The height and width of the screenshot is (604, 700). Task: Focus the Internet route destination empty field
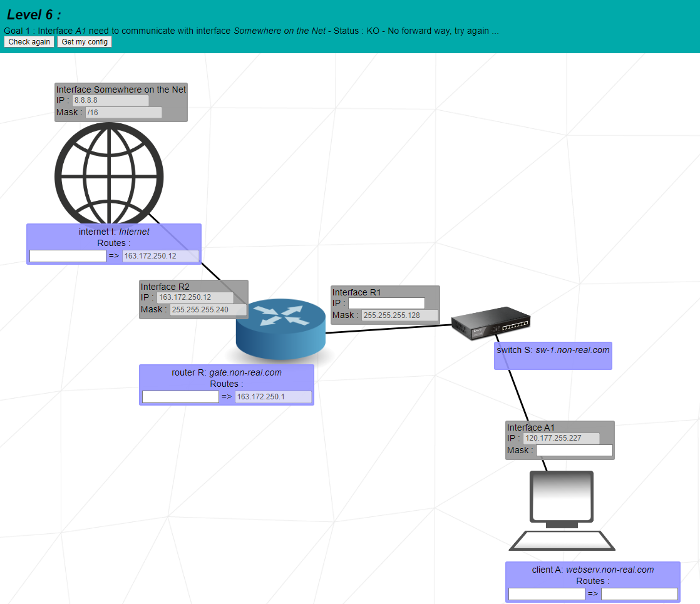tap(68, 256)
